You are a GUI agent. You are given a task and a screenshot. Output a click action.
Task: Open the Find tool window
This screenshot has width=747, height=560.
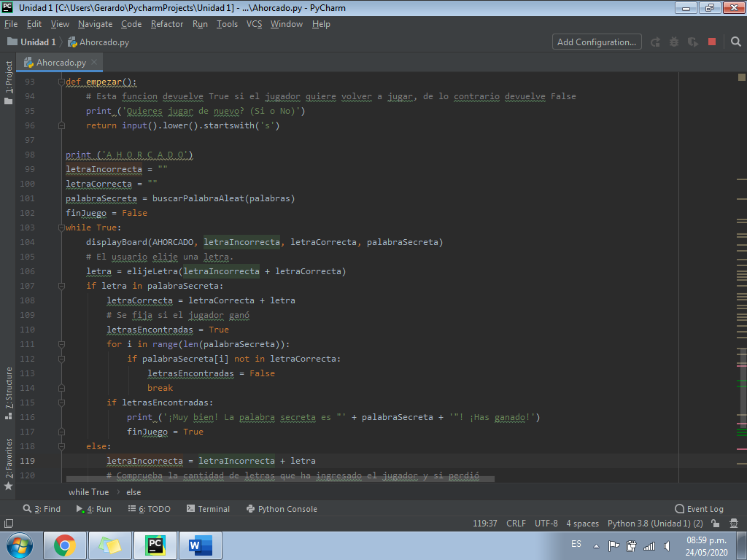pos(42,508)
